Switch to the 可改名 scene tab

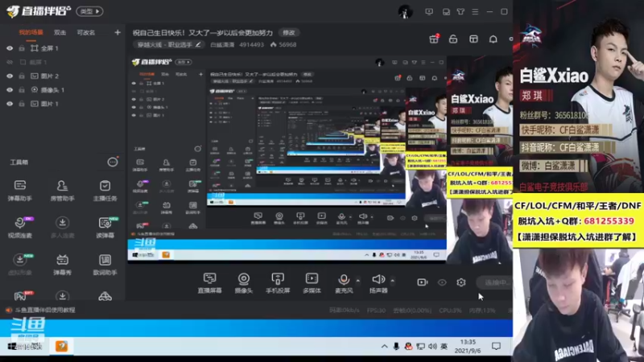(x=86, y=32)
